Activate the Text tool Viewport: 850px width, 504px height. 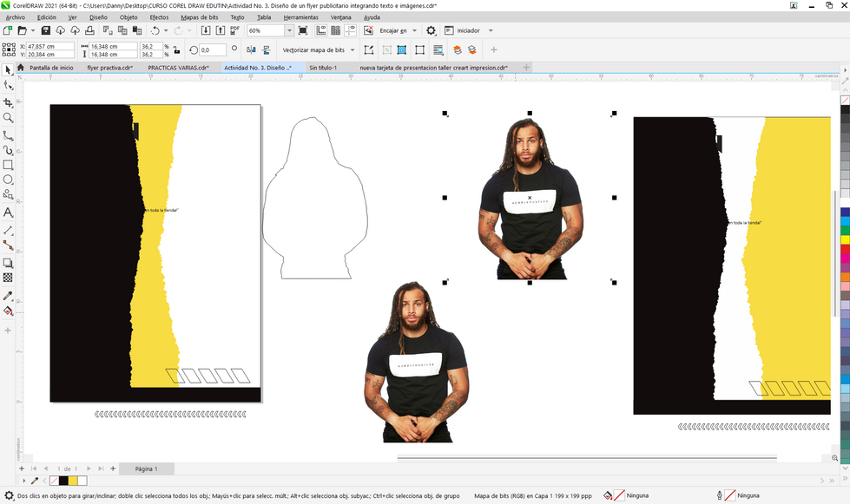pyautogui.click(x=8, y=213)
